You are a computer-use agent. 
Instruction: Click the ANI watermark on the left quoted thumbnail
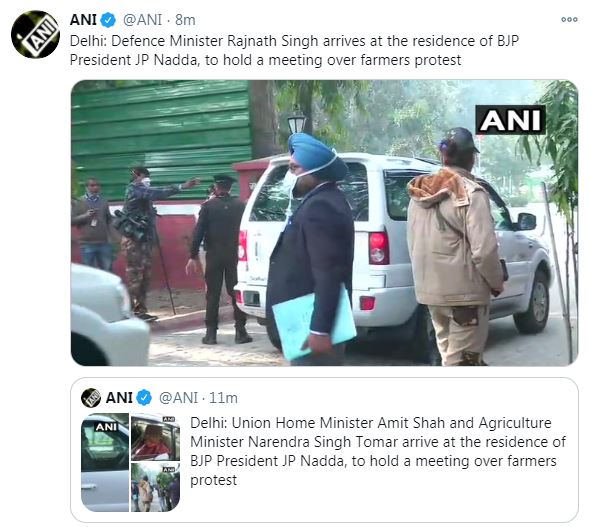(x=106, y=426)
